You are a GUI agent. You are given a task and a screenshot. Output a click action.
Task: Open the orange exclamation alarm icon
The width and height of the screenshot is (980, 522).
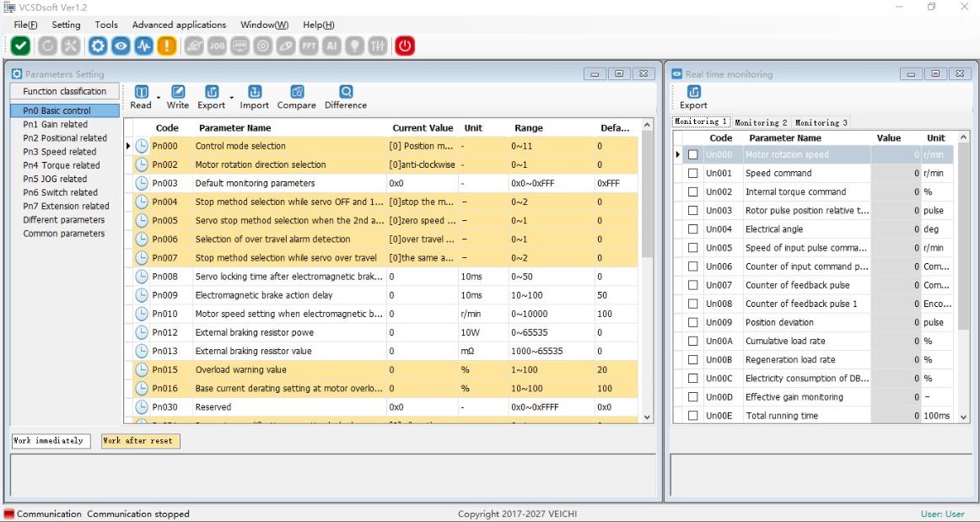point(167,46)
